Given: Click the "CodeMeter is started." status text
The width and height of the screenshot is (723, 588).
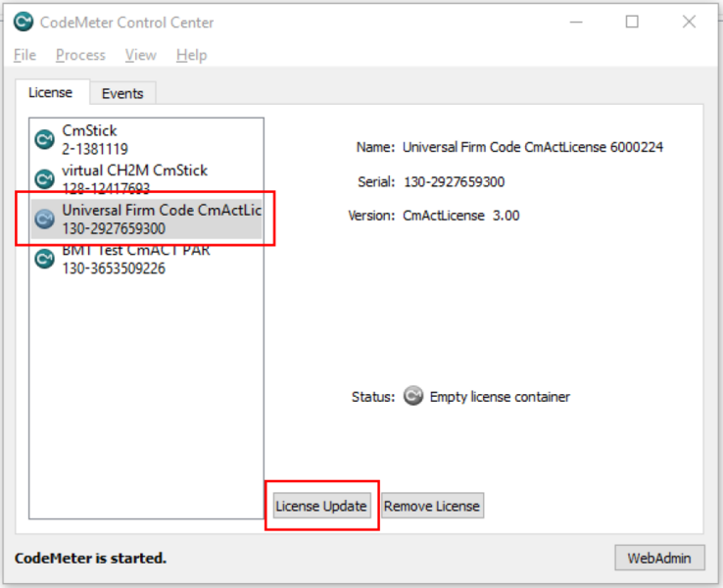Looking at the screenshot, I should point(90,558).
